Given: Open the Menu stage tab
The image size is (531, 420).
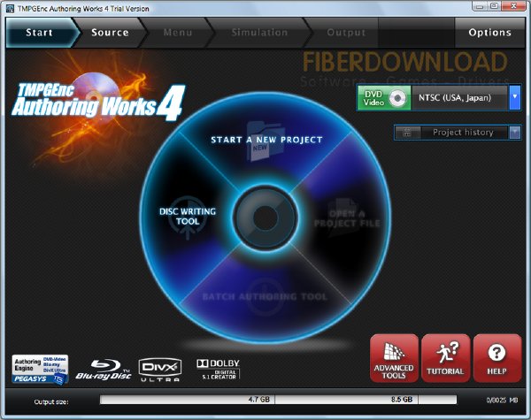Looking at the screenshot, I should tap(178, 33).
